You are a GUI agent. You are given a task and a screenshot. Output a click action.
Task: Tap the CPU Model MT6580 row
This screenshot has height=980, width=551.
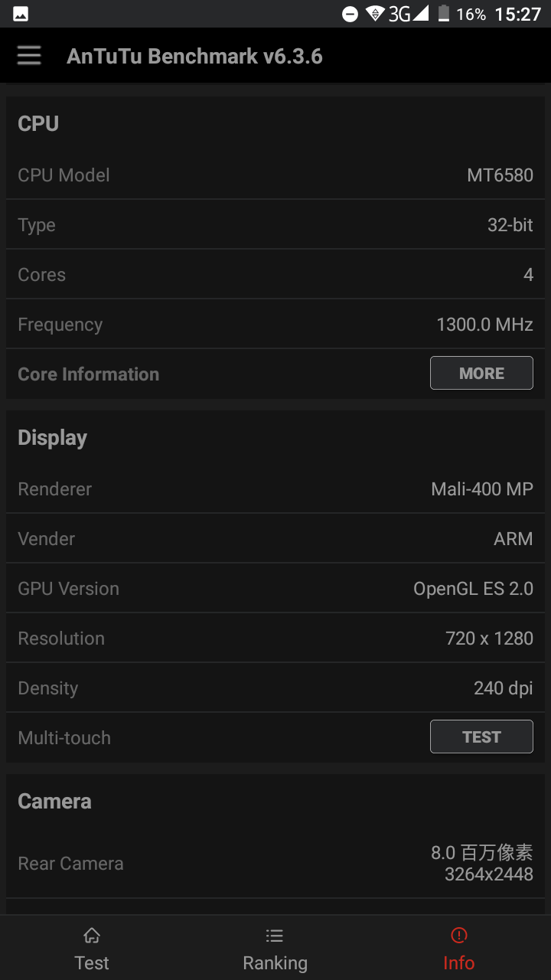coord(275,175)
